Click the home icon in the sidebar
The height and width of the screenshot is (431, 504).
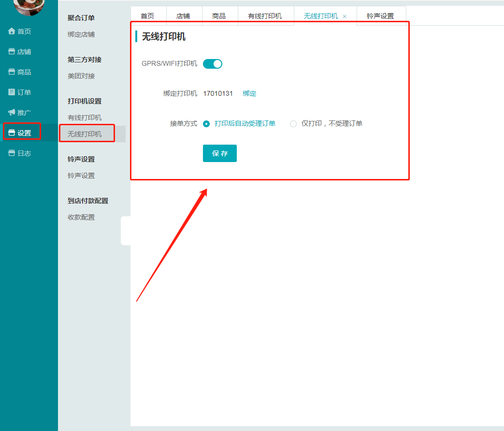tap(12, 31)
